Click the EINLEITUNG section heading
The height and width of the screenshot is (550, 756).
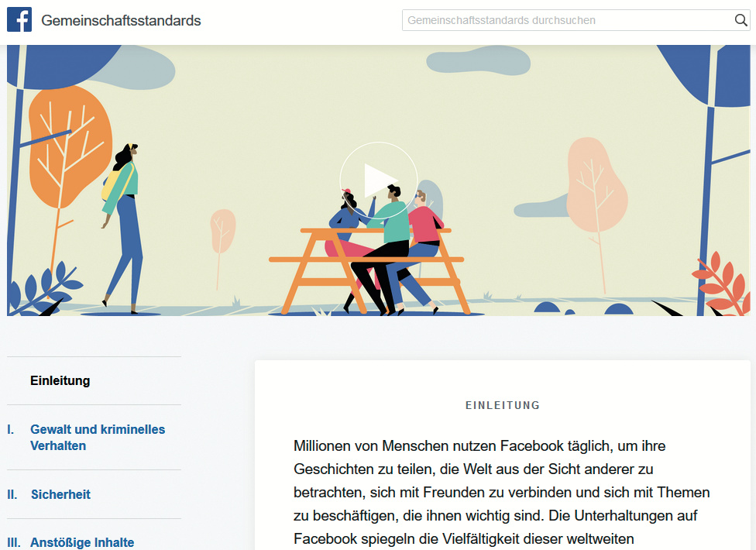point(503,405)
